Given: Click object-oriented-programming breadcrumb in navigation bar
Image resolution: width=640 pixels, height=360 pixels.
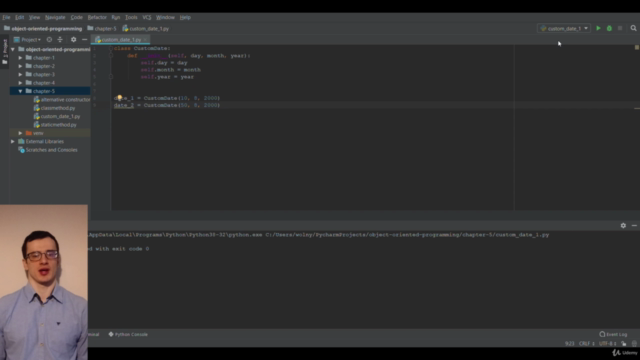Looking at the screenshot, I should tap(43, 29).
